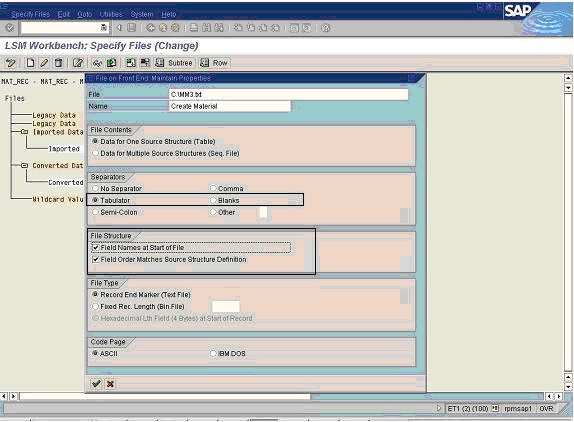Image resolution: width=574 pixels, height=422 pixels.
Task: Click the Subtree button
Action: tap(174, 63)
